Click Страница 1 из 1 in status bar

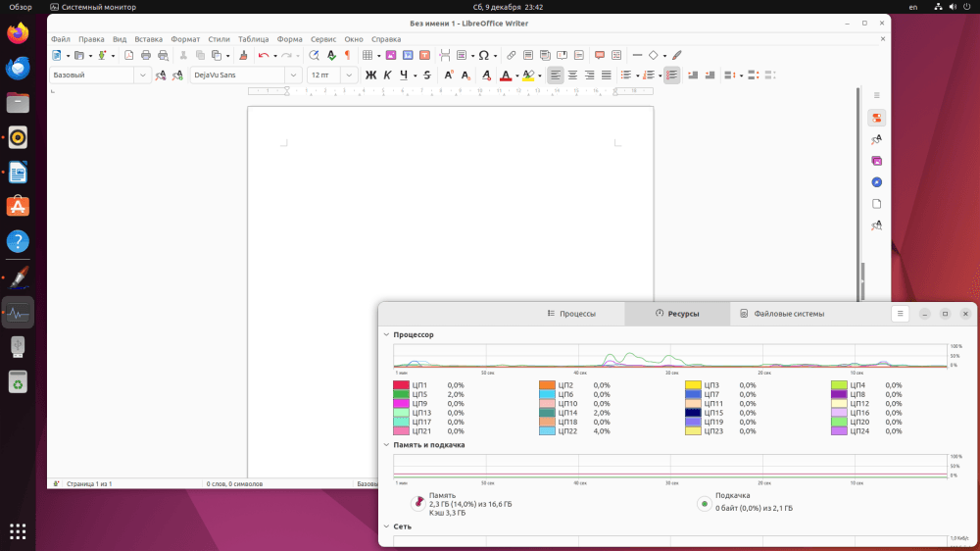click(89, 484)
